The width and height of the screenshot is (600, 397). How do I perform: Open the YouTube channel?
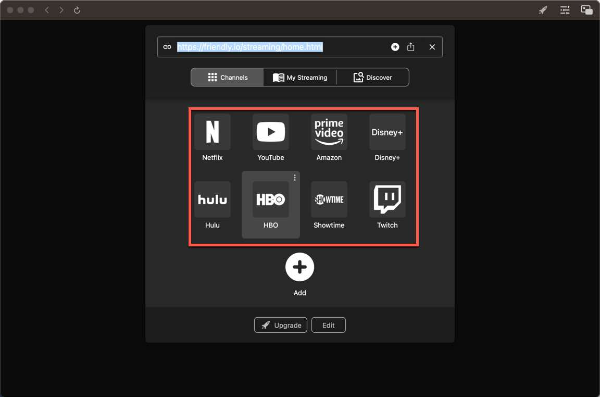[271, 132]
